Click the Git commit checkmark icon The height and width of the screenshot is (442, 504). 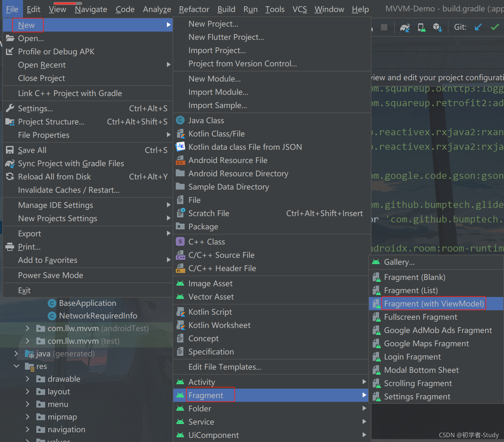(x=495, y=27)
